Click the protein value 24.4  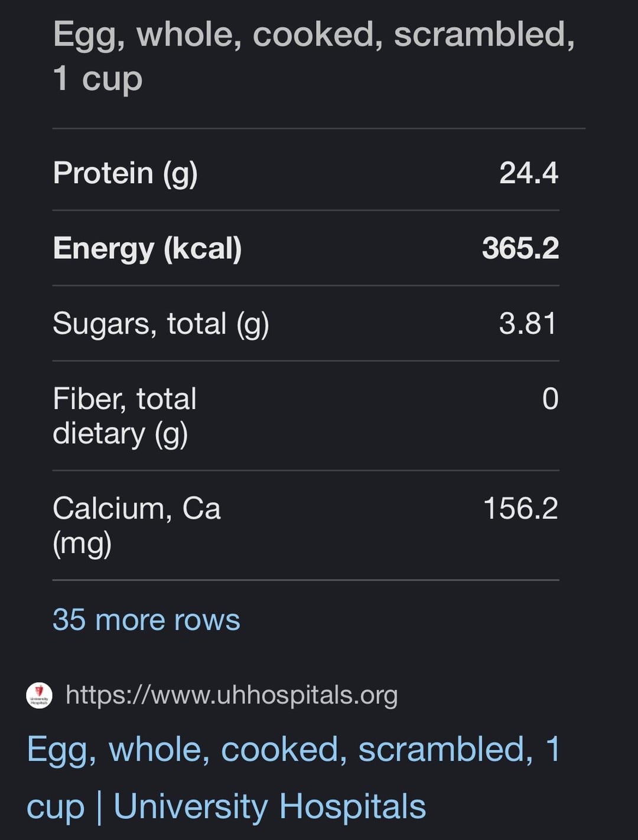tap(528, 173)
